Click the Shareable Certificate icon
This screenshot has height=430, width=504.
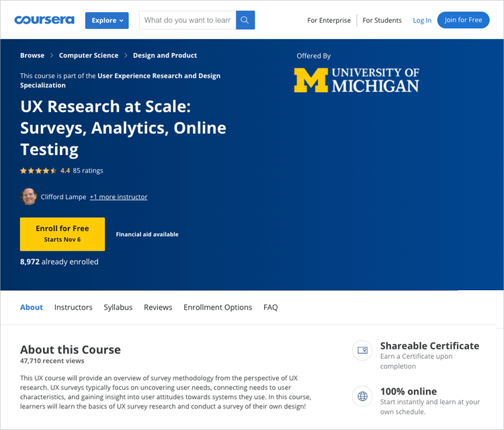tap(362, 350)
